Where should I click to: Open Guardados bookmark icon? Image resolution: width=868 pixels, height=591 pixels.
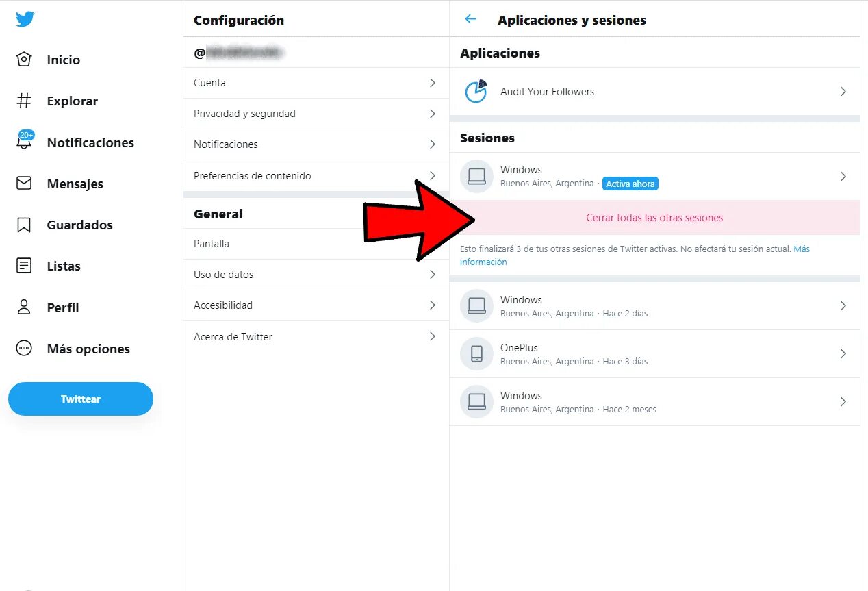click(x=24, y=225)
